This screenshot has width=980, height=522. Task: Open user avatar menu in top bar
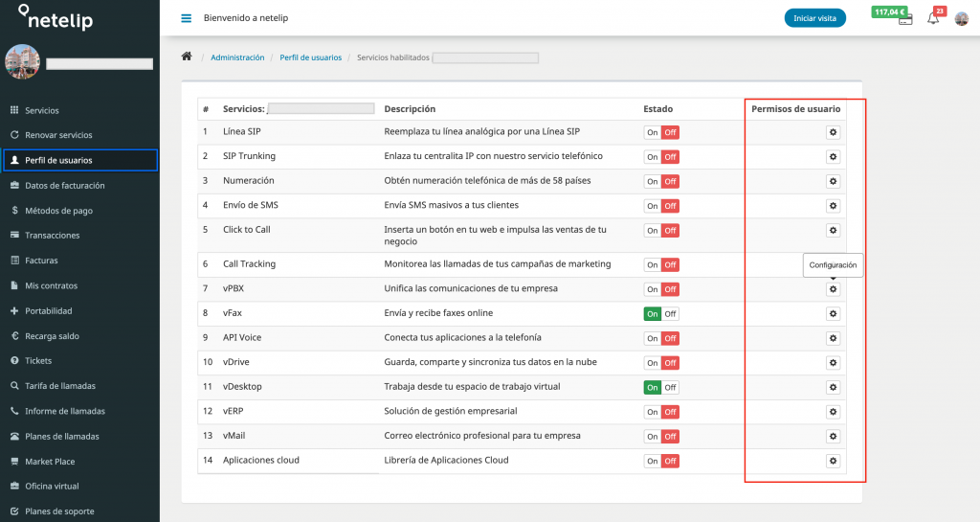click(x=961, y=19)
